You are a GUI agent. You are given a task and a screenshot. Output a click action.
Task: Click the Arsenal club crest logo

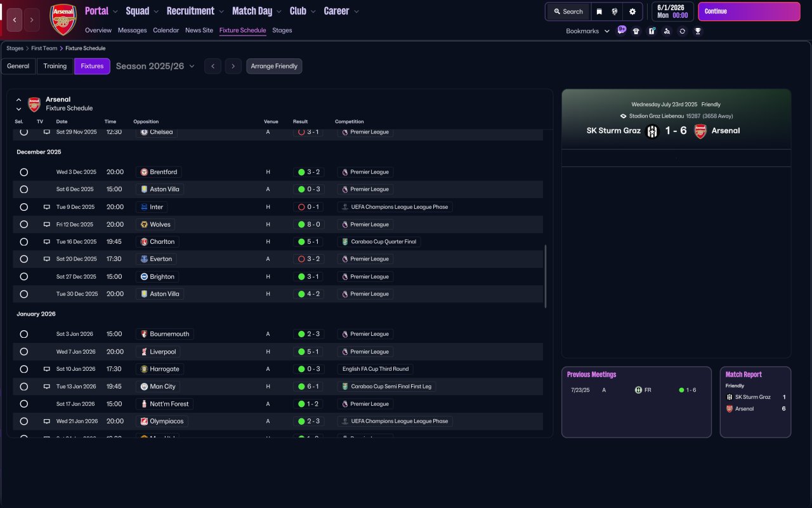pyautogui.click(x=63, y=20)
